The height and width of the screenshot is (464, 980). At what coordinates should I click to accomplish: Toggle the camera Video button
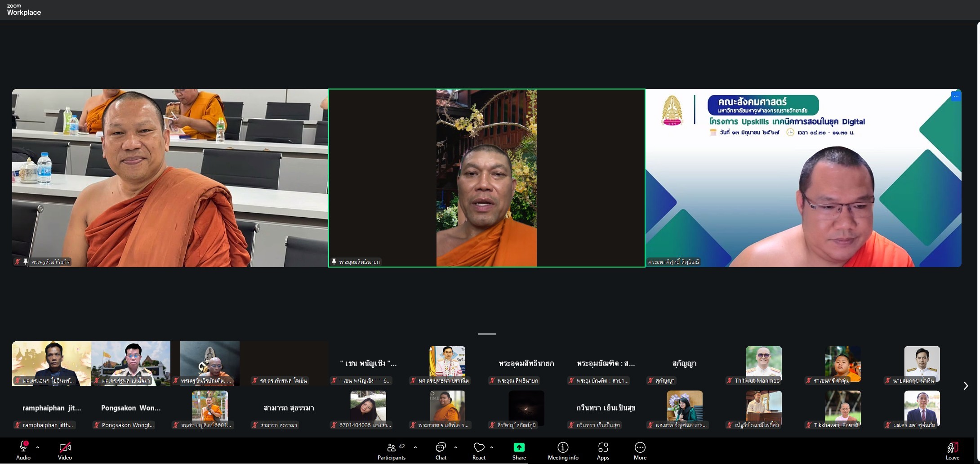pos(65,451)
